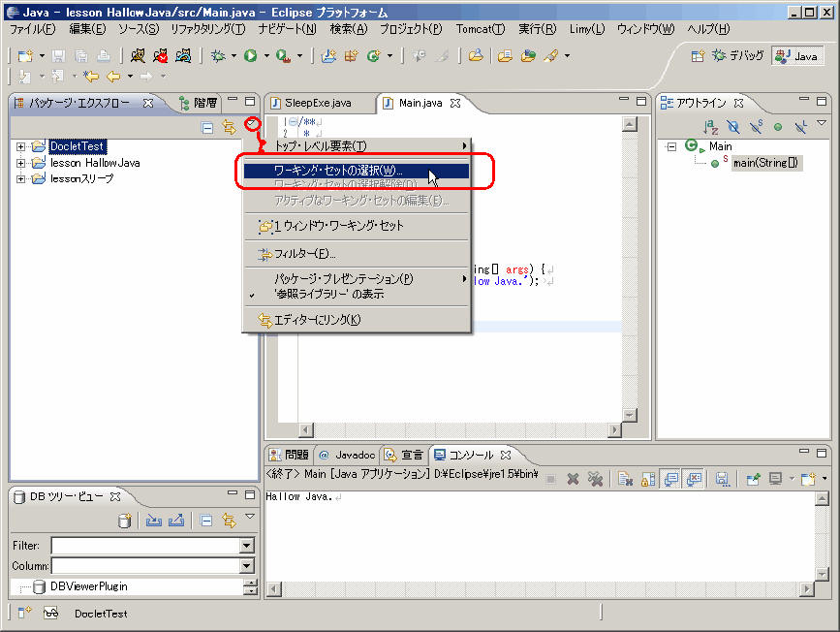This screenshot has height=632, width=840.
Task: Toggle Link with Editor in Package Explorer toolbar
Action: (x=229, y=127)
